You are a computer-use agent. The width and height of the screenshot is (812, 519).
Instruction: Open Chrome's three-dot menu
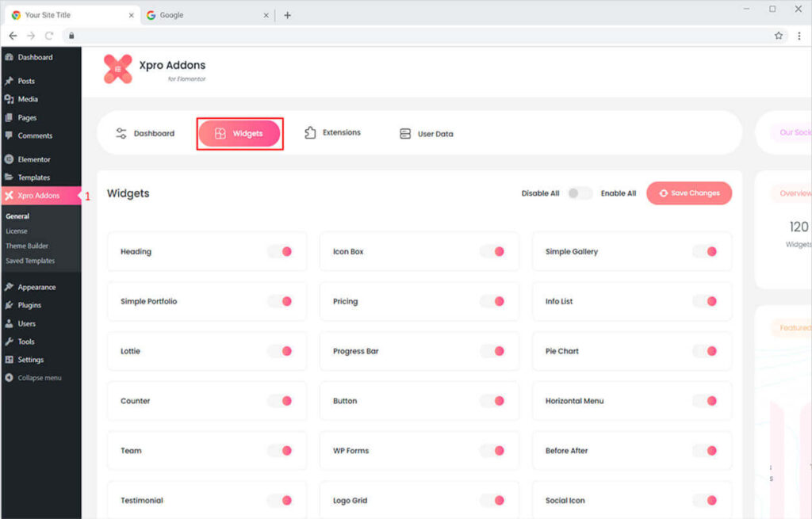point(799,36)
